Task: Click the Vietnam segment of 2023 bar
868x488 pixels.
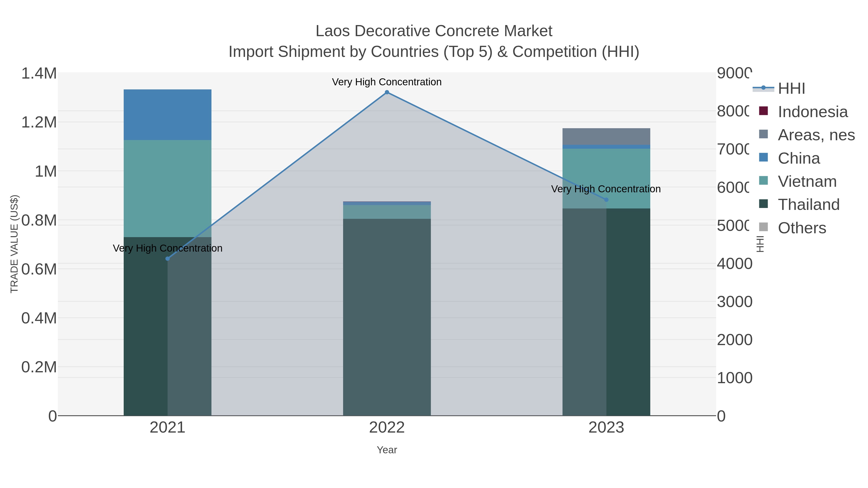Action: point(606,179)
